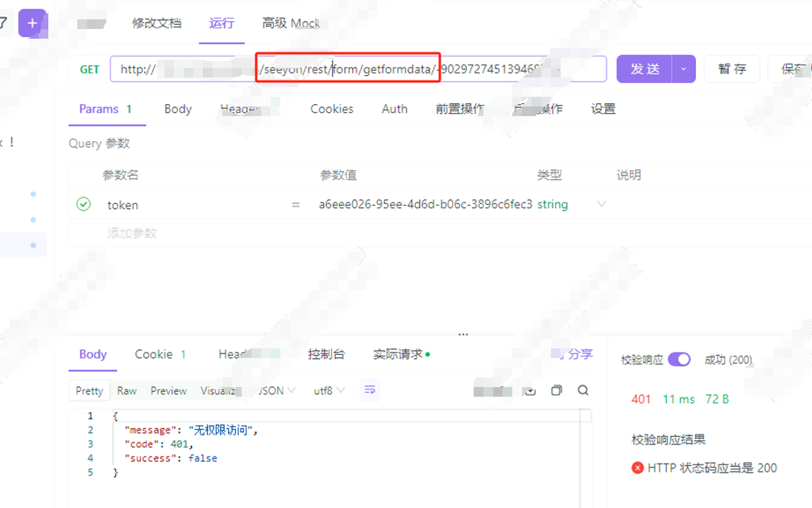This screenshot has width=812, height=508.
Task: Open the 发送 button dropdown arrow
Action: pos(684,69)
